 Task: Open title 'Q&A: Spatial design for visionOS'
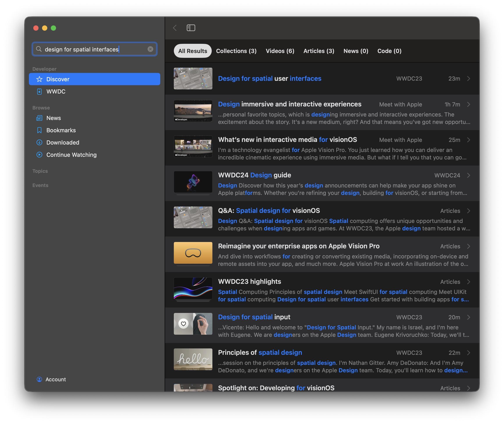[x=269, y=210]
